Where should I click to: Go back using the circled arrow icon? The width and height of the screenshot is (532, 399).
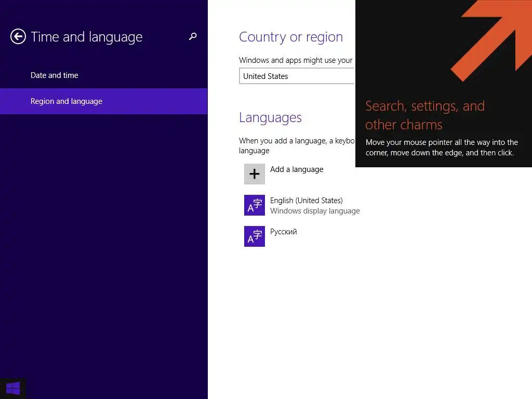(x=18, y=36)
